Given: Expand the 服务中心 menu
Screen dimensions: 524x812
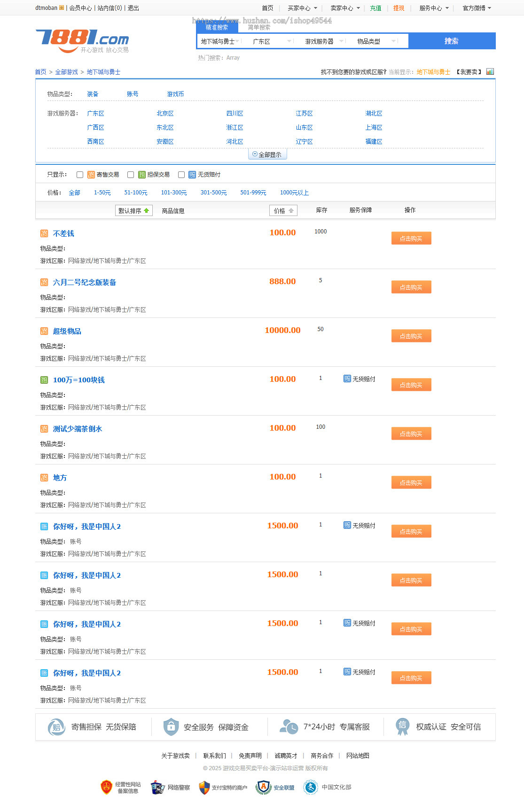Looking at the screenshot, I should pos(434,8).
